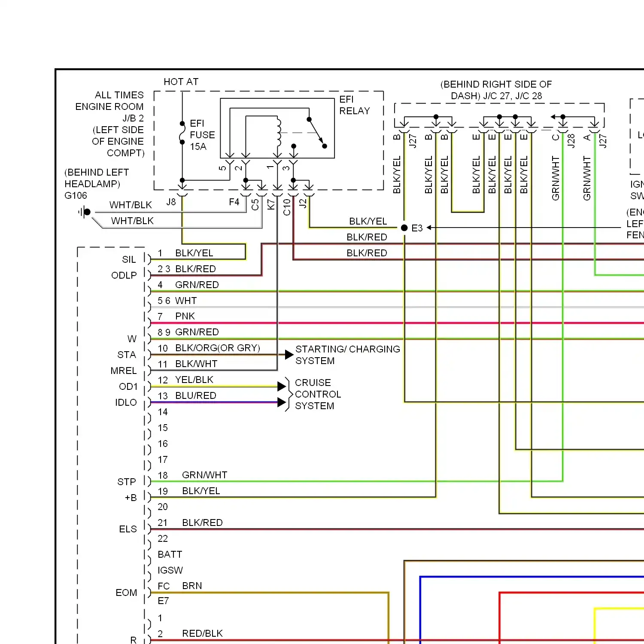Select the 'IDLO' terminal name
The width and height of the screenshot is (644, 644).
pyautogui.click(x=126, y=402)
